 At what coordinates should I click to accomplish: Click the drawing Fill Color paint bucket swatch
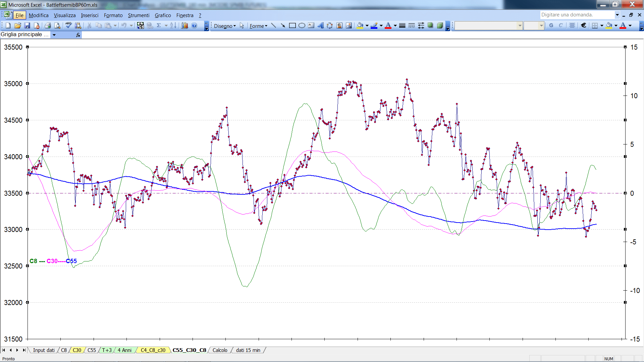click(360, 25)
